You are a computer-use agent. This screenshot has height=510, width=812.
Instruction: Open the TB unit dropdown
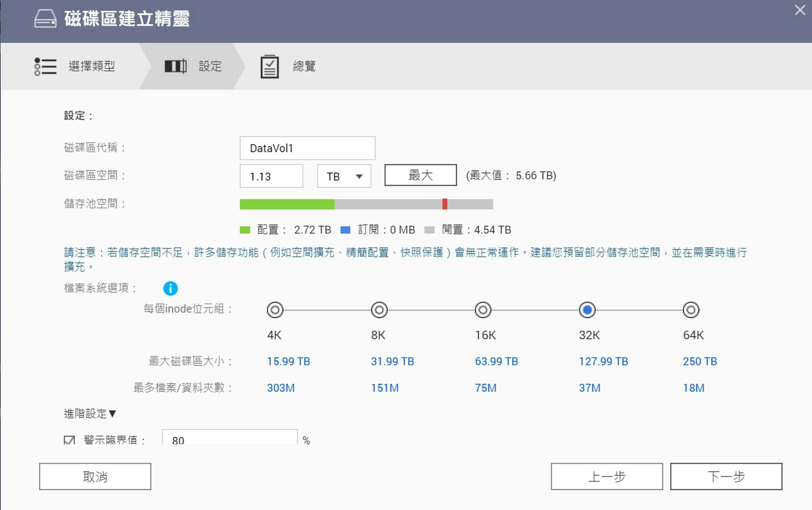344,176
